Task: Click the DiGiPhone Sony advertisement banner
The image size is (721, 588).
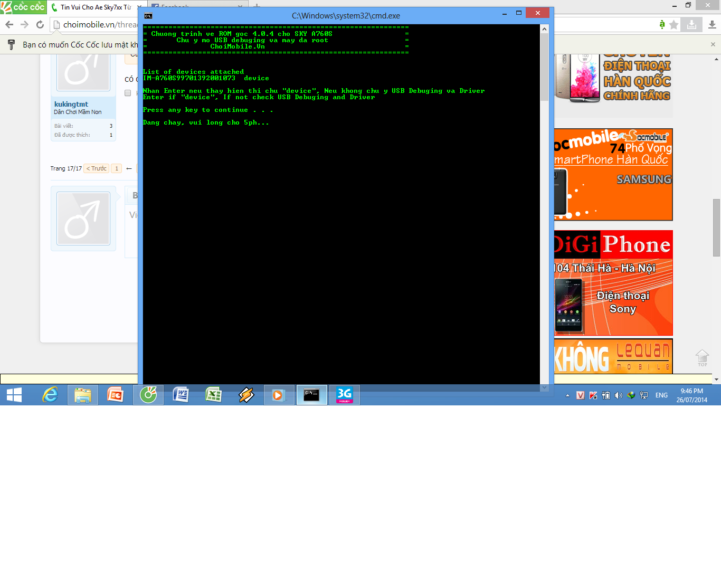Action: tap(613, 283)
